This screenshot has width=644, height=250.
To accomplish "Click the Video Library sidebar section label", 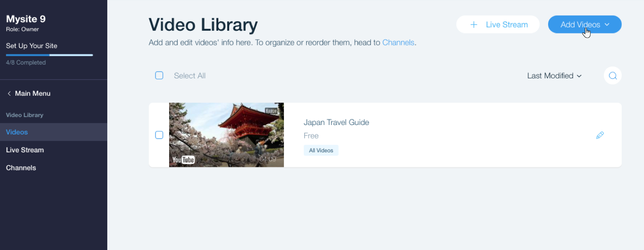I will coord(25,115).
